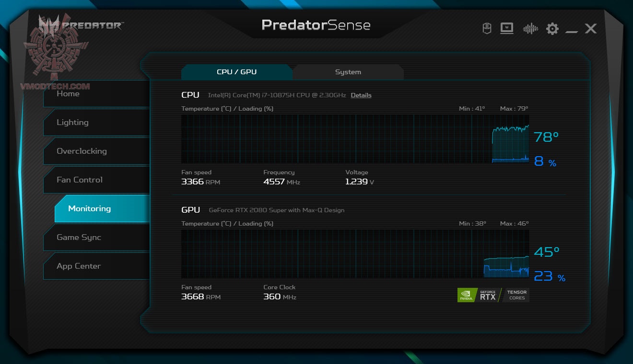
Task: Close the PredatorSense window
Action: (591, 29)
